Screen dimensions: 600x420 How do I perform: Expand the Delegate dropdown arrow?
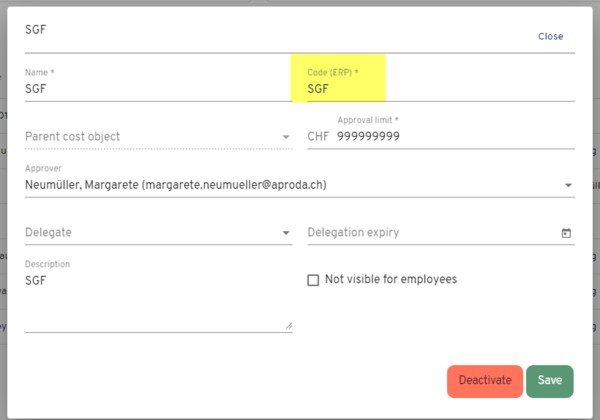pyautogui.click(x=287, y=233)
